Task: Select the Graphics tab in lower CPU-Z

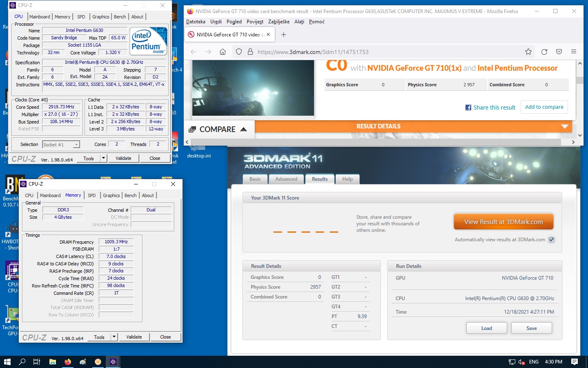Action: (x=111, y=195)
